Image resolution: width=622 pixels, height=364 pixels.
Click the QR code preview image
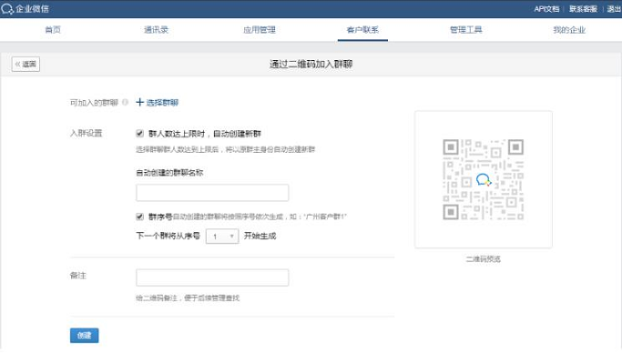click(483, 180)
